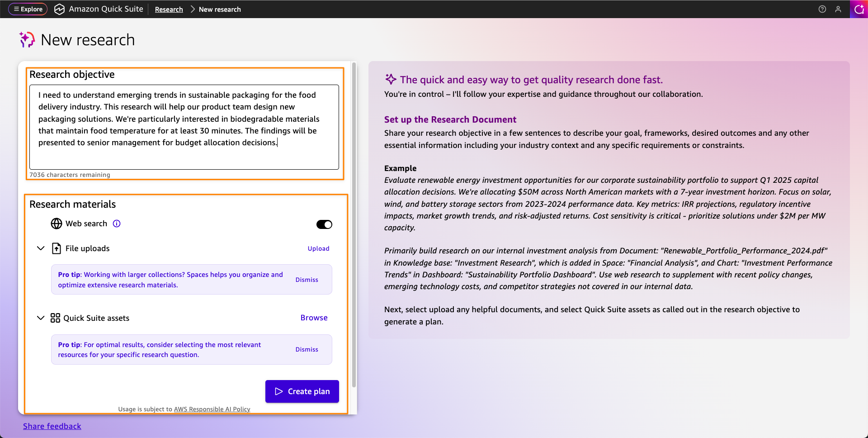
Task: Click the left panel vertical scrollbar
Action: coord(354,226)
